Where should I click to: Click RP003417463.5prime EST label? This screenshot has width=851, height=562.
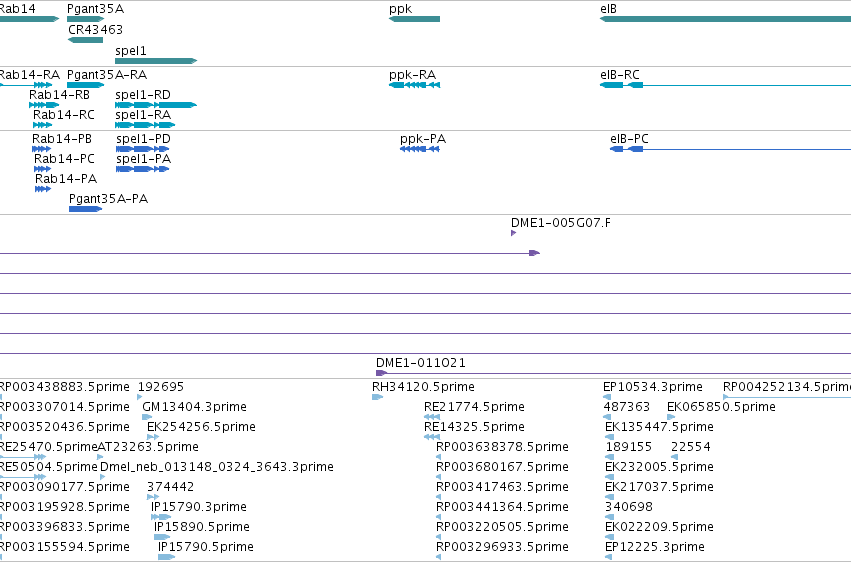coord(503,487)
